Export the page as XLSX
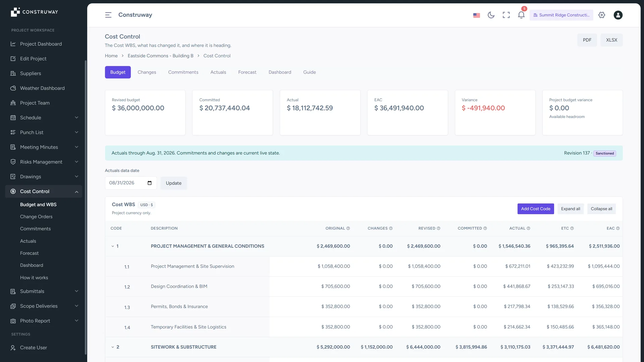This screenshot has width=644, height=362. point(611,40)
